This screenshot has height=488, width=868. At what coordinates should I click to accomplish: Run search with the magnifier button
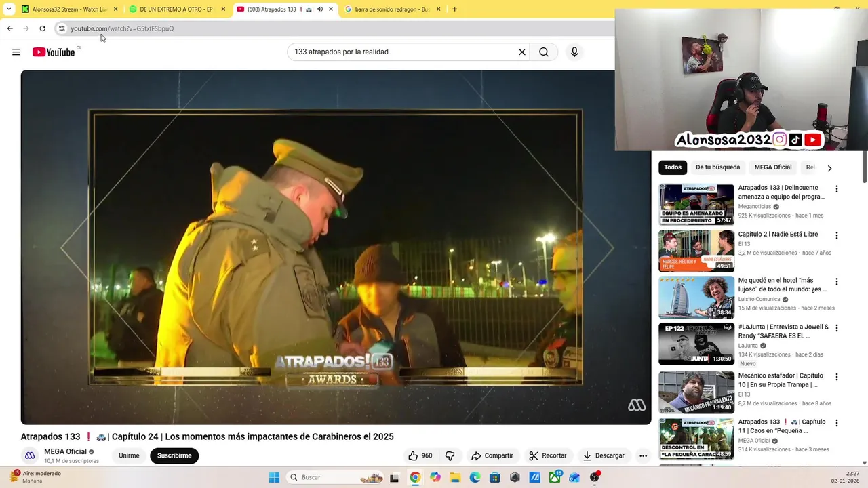(x=544, y=52)
